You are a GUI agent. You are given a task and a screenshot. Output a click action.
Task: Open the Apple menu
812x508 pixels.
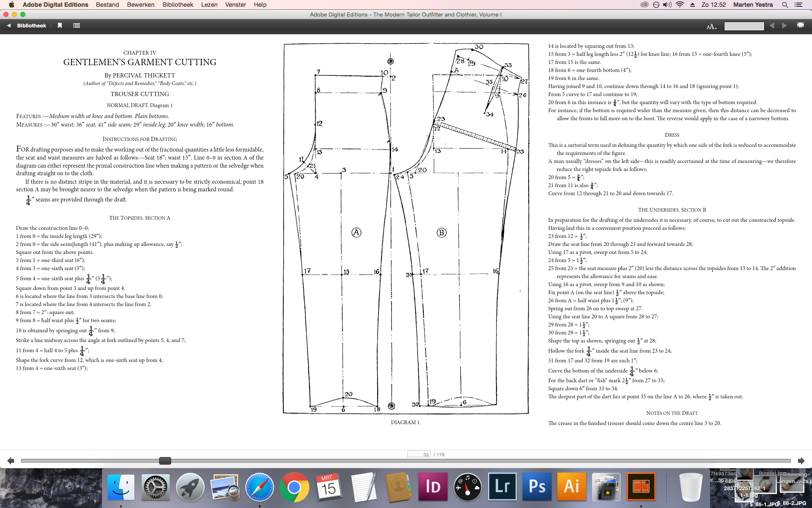click(x=11, y=5)
